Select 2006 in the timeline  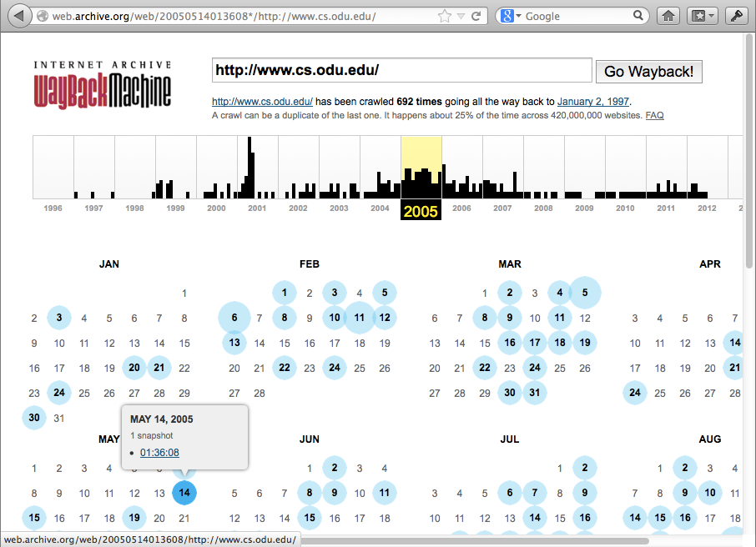[462, 208]
